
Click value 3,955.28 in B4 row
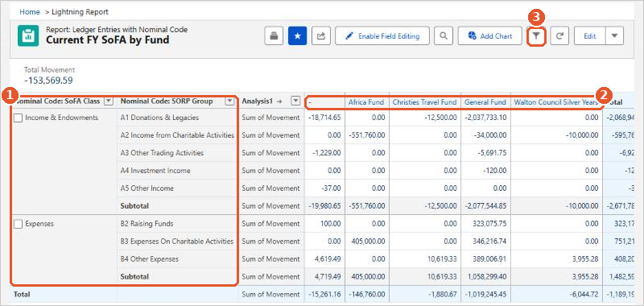585,258
